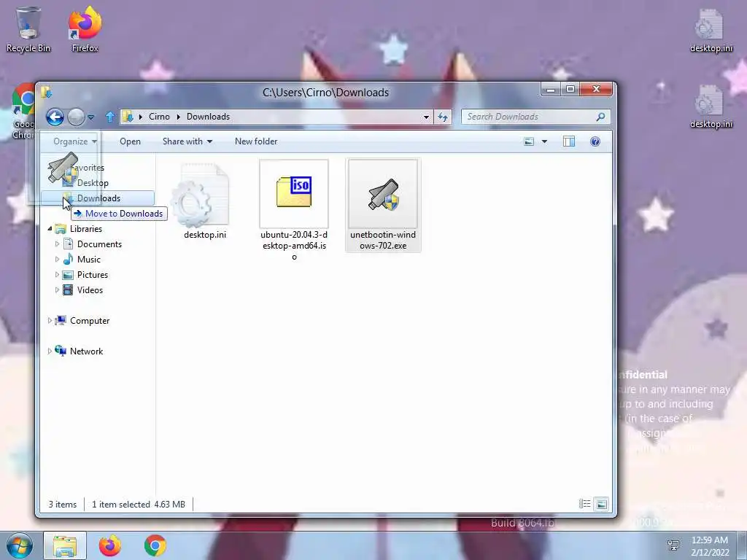
Task: Click the folder icon in the title bar
Action: point(46,92)
